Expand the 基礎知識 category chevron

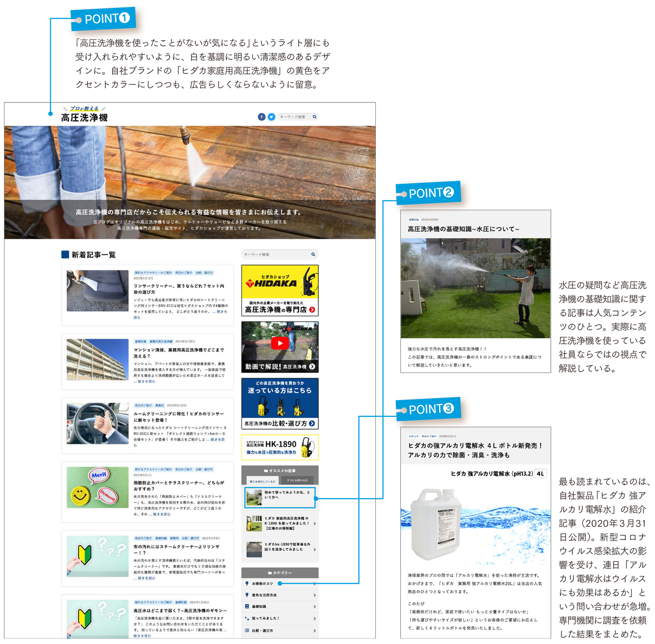click(315, 607)
